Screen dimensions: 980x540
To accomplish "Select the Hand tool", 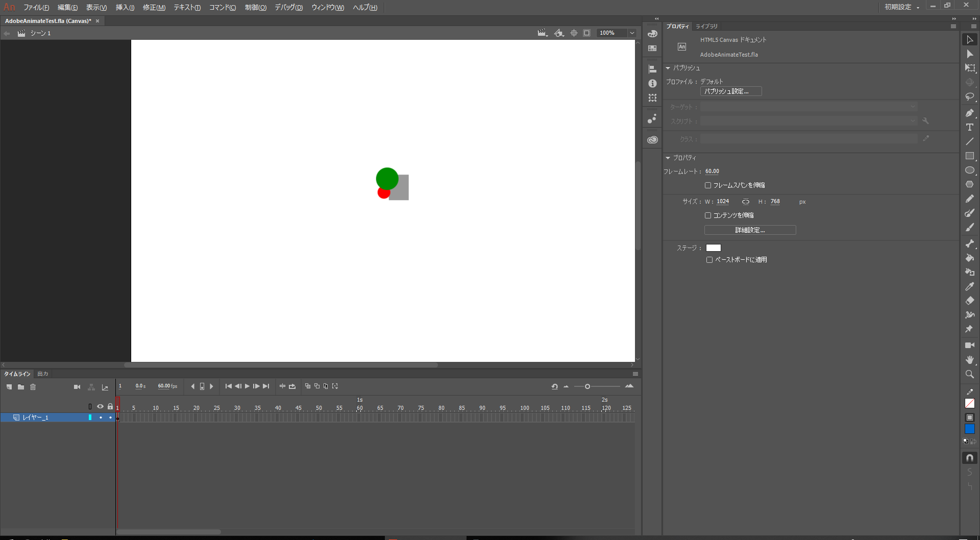I will coord(970,360).
